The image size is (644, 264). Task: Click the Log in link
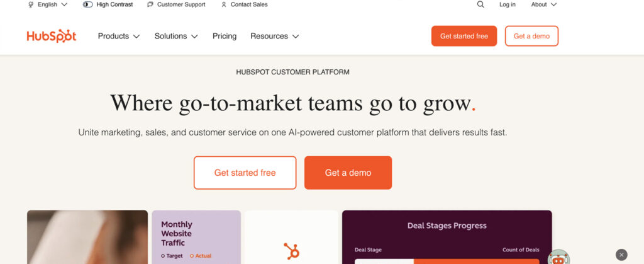(x=507, y=4)
